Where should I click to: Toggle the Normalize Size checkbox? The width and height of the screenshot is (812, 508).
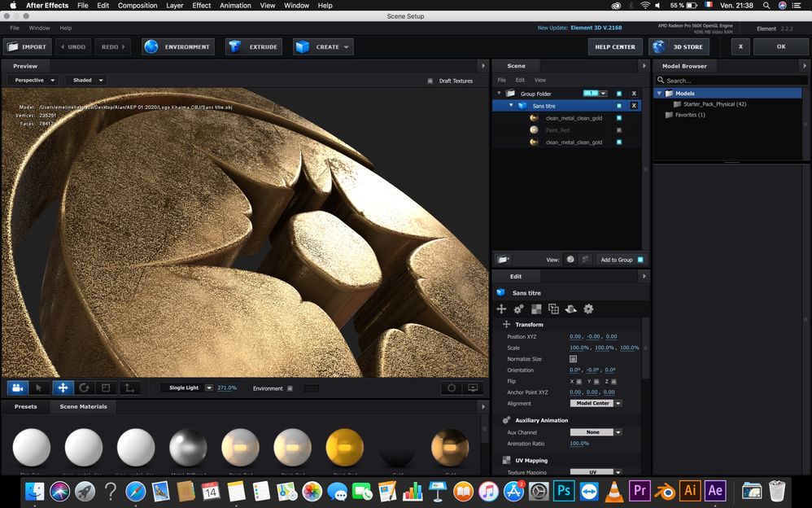(574, 359)
